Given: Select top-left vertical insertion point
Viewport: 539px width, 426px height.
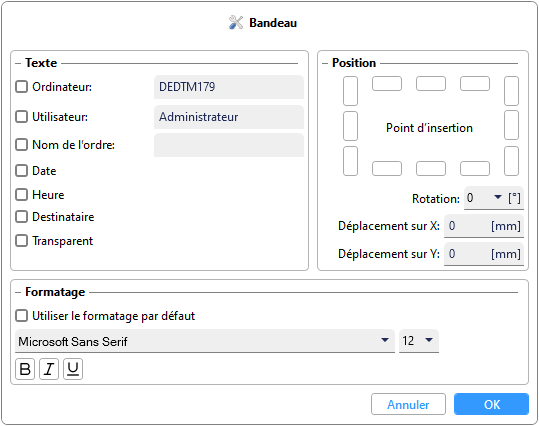Looking at the screenshot, I should tap(350, 91).
